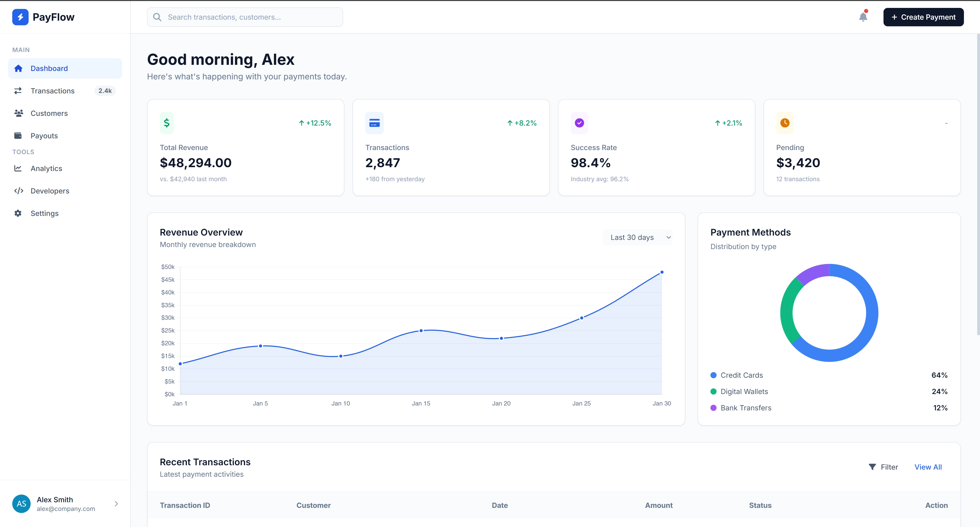
Task: Expand the Alex Smith profile chevron
Action: point(116,504)
